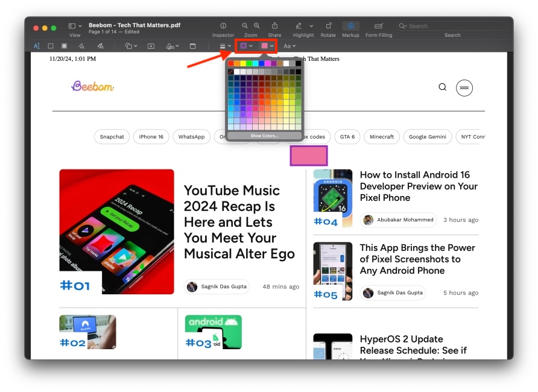Viewport: 538px width, 392px height.
Task: Open the Share menu icon
Action: tap(274, 26)
